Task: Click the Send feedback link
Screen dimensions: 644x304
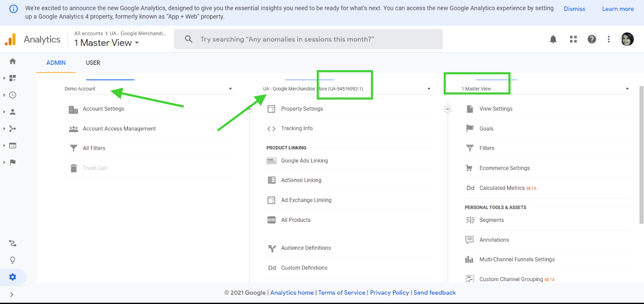Action: click(435, 293)
